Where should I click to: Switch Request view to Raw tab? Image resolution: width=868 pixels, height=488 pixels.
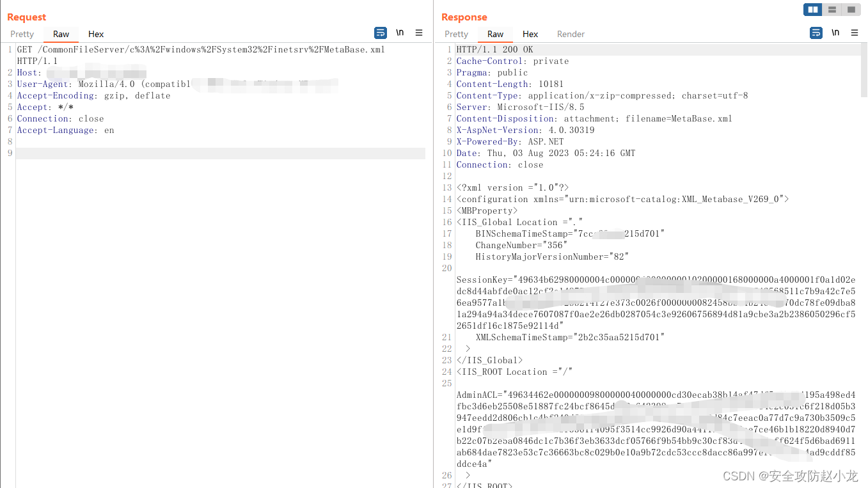[61, 34]
